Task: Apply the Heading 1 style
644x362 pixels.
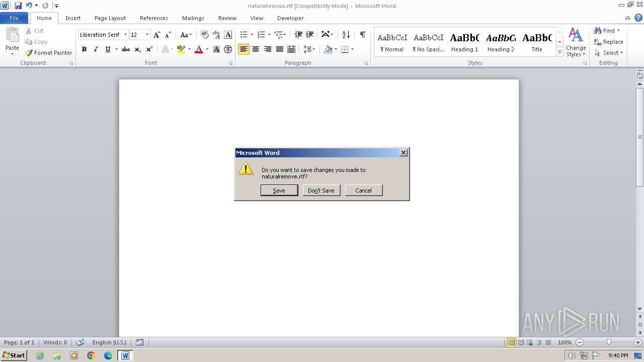Action: pyautogui.click(x=464, y=42)
